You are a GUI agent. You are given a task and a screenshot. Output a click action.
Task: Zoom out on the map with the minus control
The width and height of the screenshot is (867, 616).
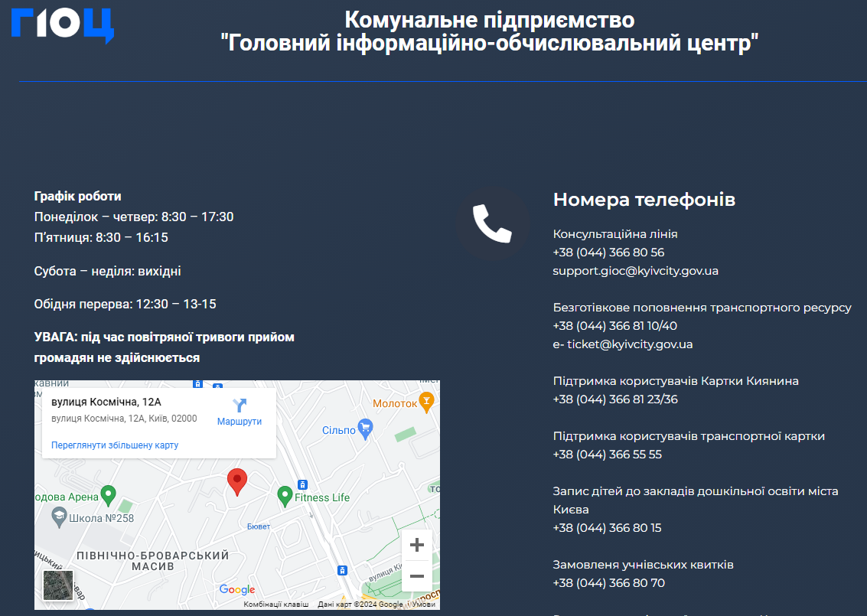(x=417, y=575)
